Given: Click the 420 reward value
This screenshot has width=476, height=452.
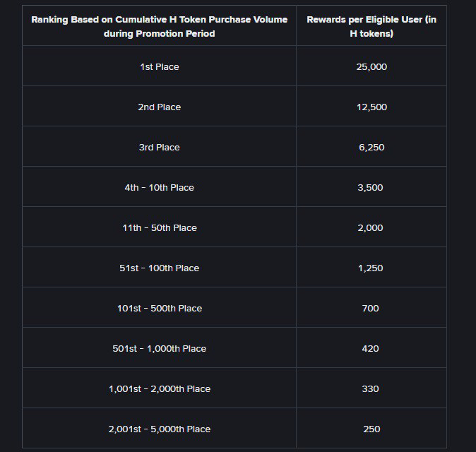Looking at the screenshot, I should tap(370, 349).
